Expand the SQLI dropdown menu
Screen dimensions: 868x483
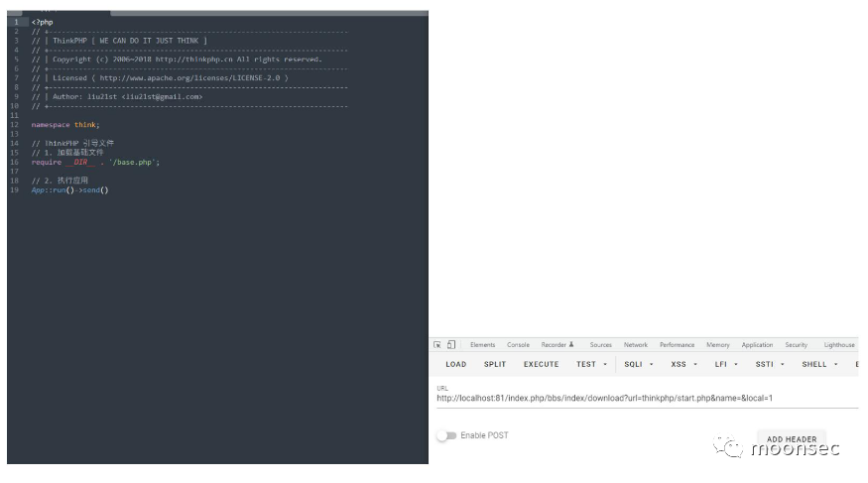pos(639,364)
